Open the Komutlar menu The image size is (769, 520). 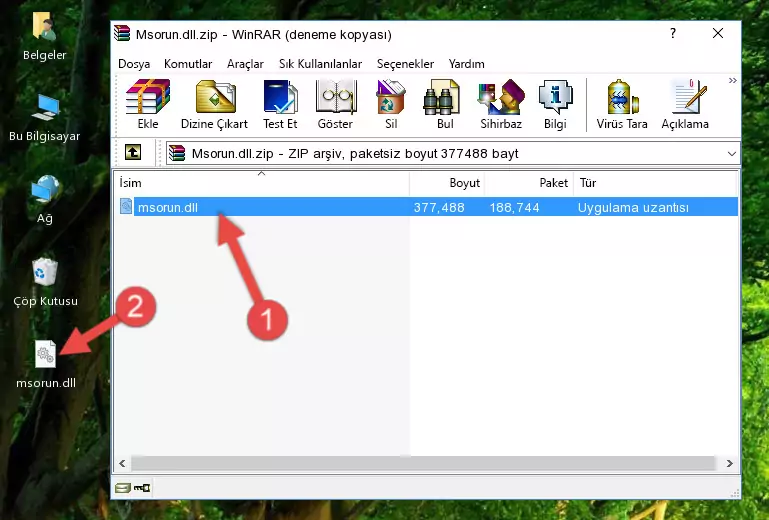click(x=188, y=64)
